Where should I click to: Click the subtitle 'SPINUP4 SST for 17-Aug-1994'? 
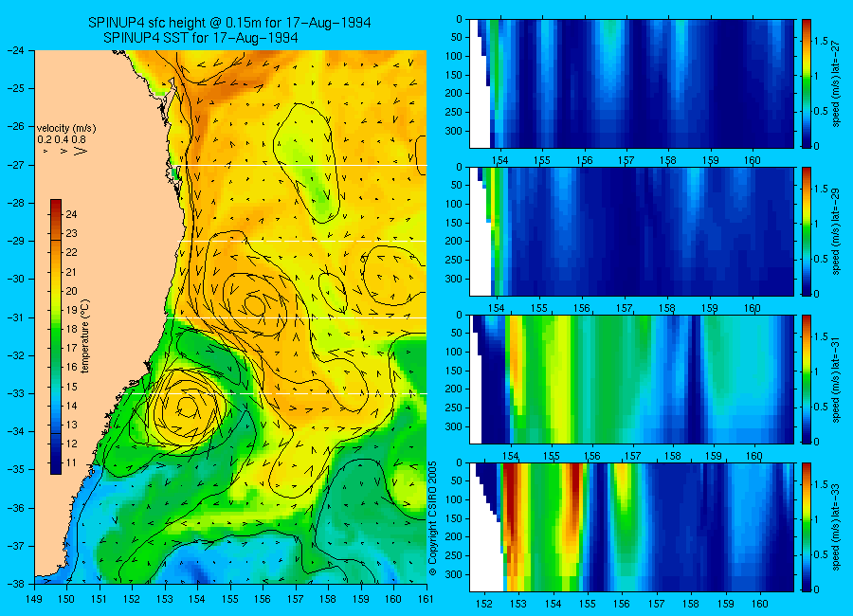click(x=201, y=38)
